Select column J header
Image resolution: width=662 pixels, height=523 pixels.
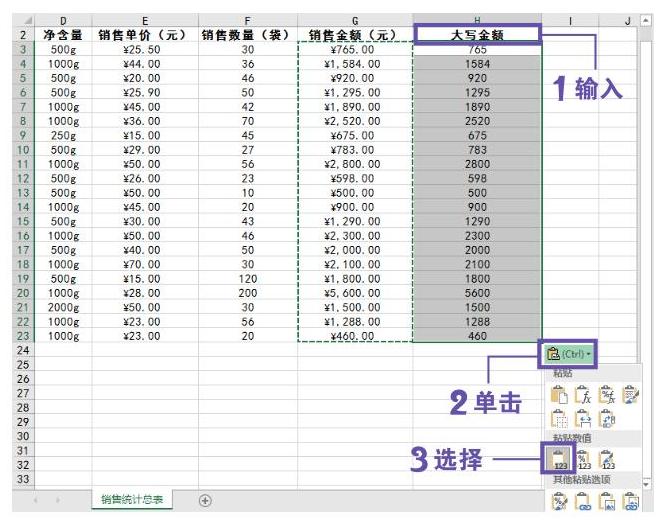pos(628,20)
